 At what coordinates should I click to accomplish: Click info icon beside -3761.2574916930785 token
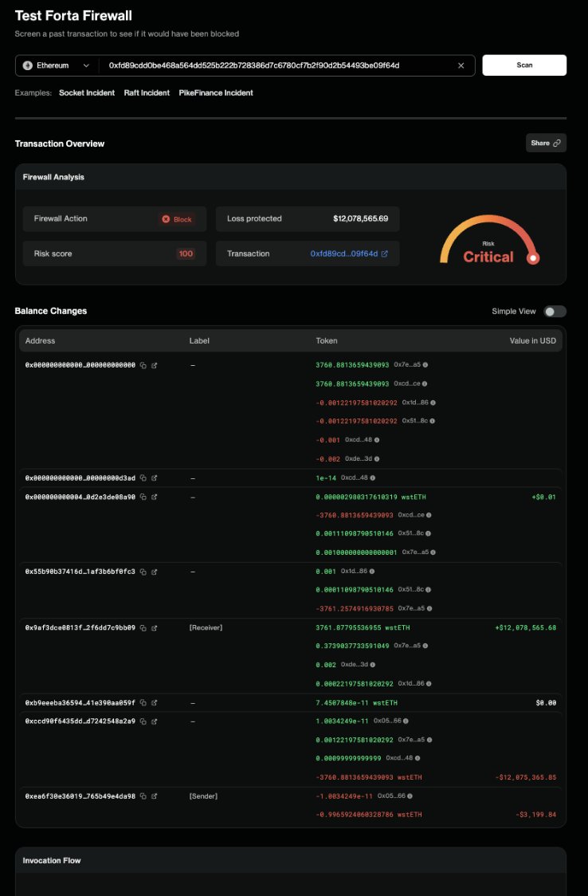coord(429,608)
